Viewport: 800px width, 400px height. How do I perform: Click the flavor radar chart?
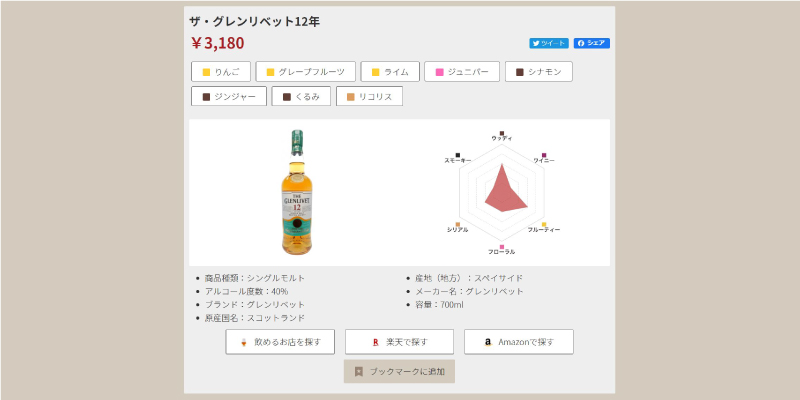coord(501,190)
